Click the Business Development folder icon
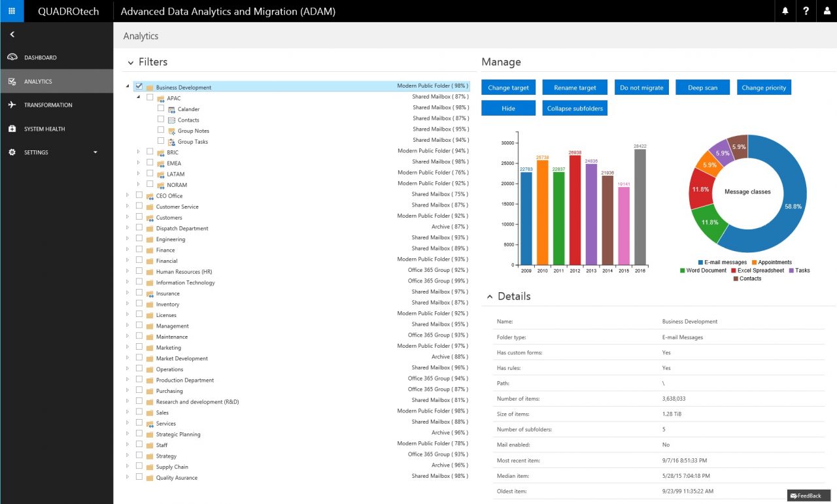Viewport: 837px width, 504px height. pyautogui.click(x=150, y=88)
